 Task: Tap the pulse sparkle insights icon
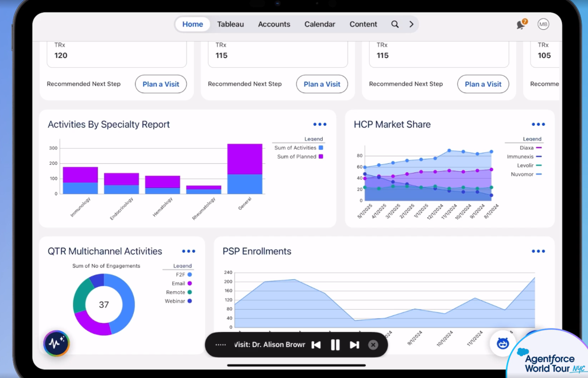point(56,343)
